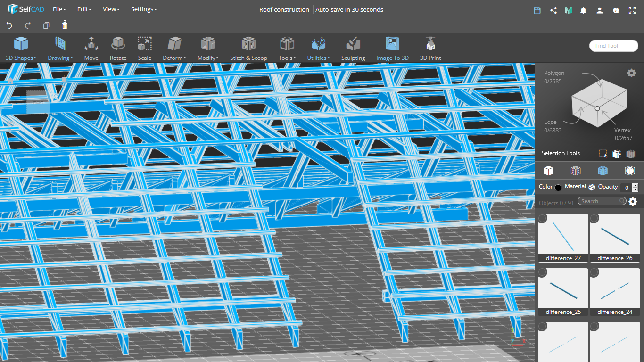Tick the difference_24 selection circle

click(594, 272)
